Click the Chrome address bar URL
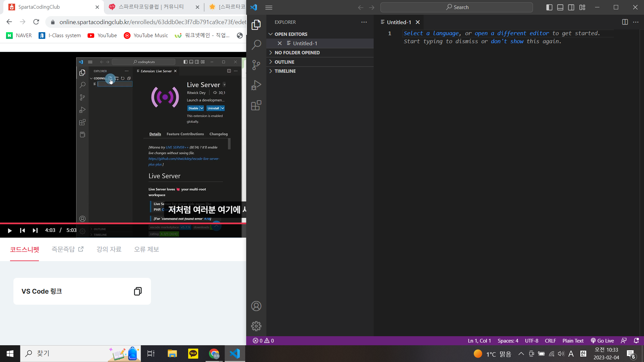 [x=153, y=22]
